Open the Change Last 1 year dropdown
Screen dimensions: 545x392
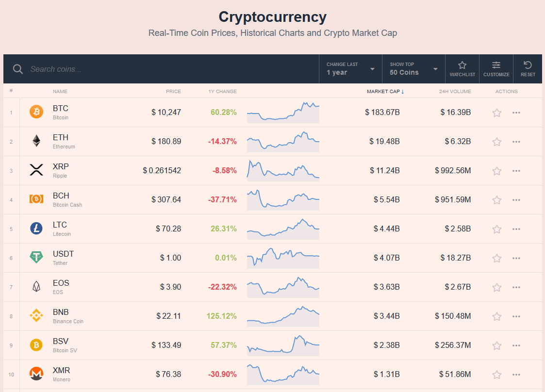[x=350, y=69]
